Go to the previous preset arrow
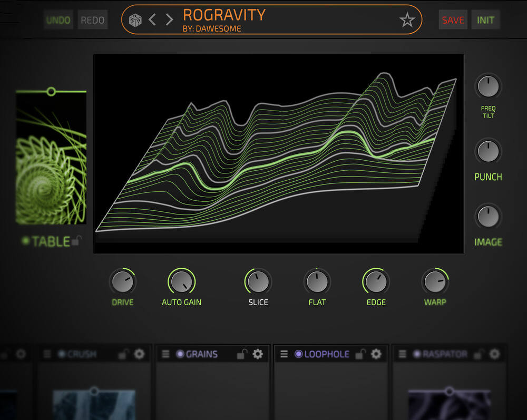 152,20
